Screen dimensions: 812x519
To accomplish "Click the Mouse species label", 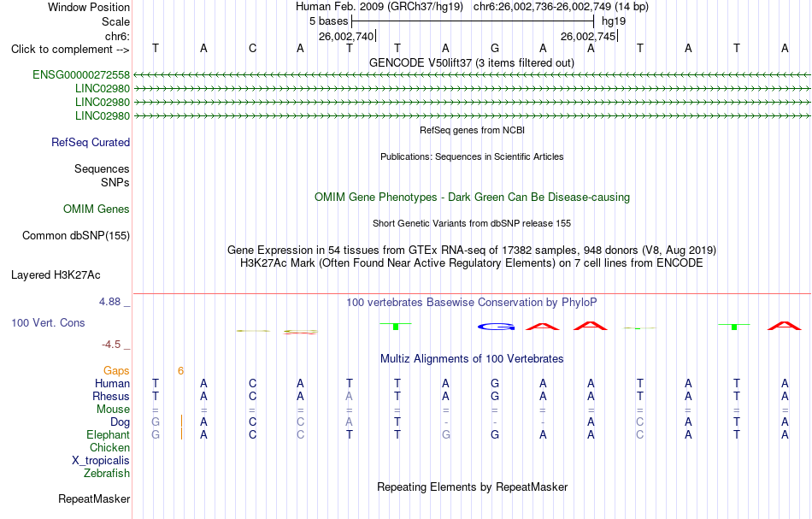I will 113,410.
